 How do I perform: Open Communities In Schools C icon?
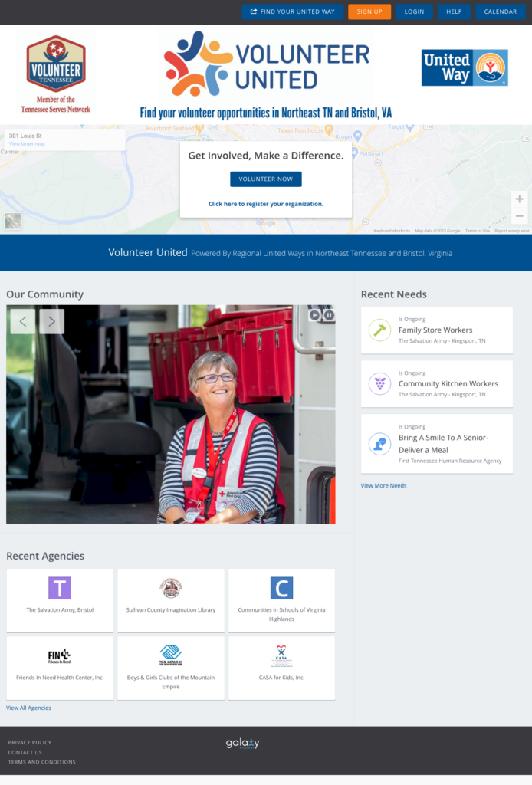click(x=282, y=588)
